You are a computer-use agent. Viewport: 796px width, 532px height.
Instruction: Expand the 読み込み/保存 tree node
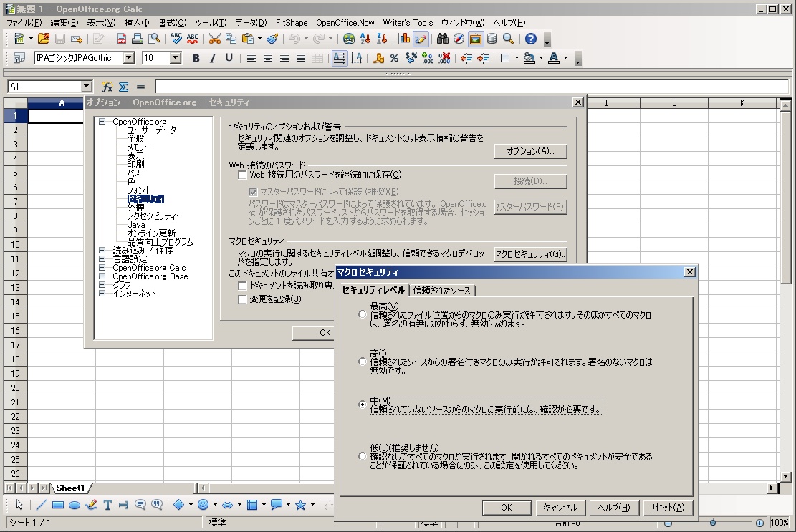click(102, 251)
